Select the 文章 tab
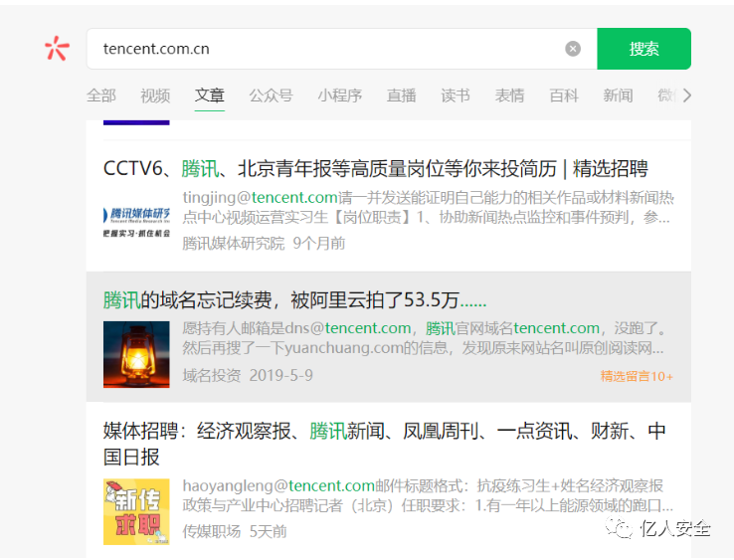The height and width of the screenshot is (560, 734). (x=210, y=95)
